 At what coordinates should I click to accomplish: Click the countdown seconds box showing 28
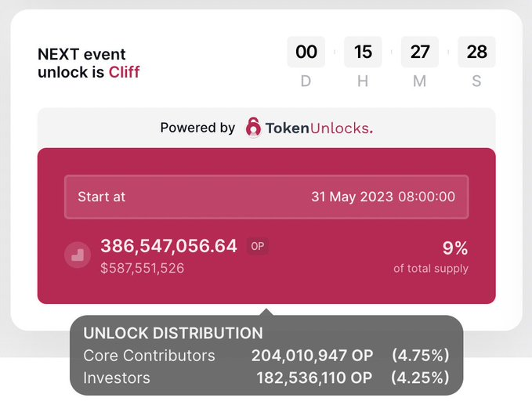coord(476,52)
